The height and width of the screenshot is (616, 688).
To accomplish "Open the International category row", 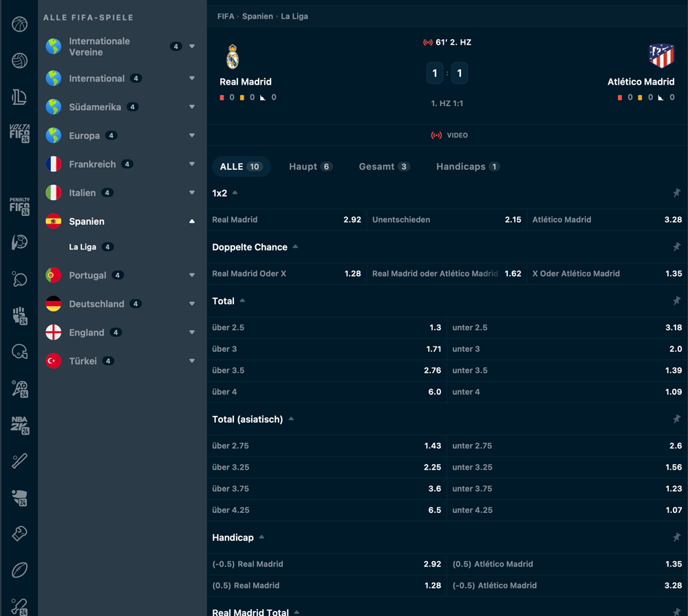I will click(x=122, y=78).
